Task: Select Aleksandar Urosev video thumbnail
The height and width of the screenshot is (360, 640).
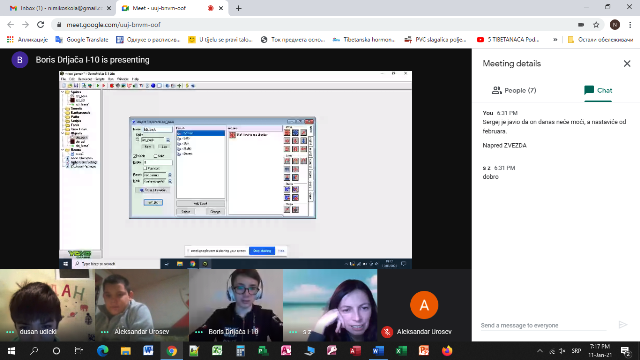Action: coord(142,305)
